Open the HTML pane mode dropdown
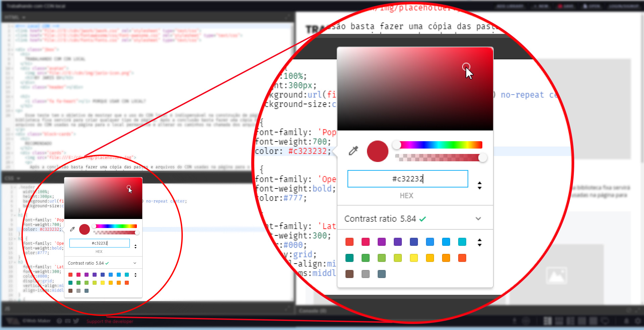644x330 pixels. [x=15, y=17]
